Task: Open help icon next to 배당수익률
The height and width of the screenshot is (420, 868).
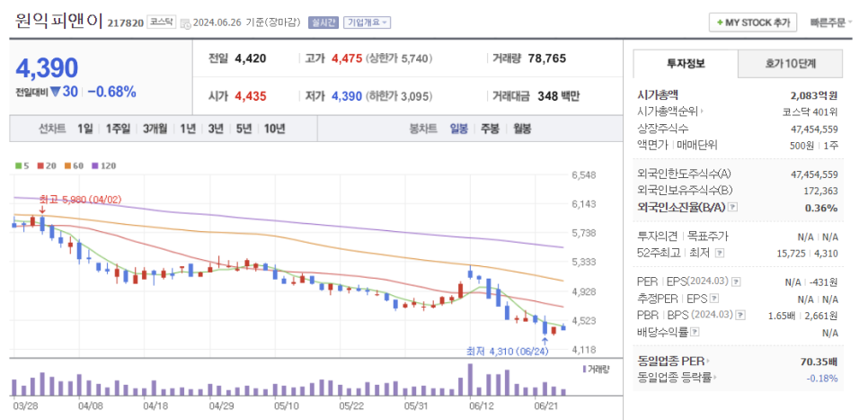Action: [695, 333]
